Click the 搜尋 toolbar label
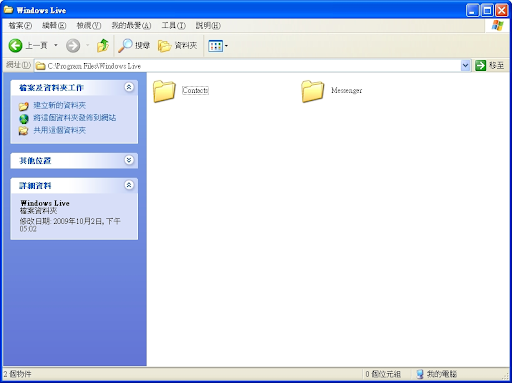Viewport: 512px width, 383px height. pos(142,46)
